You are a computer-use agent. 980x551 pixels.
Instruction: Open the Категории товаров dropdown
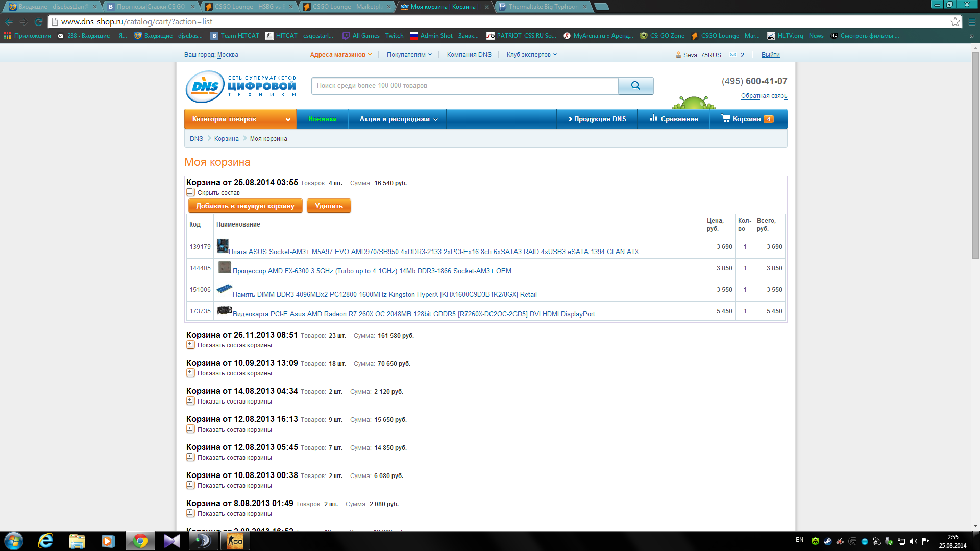click(x=240, y=119)
